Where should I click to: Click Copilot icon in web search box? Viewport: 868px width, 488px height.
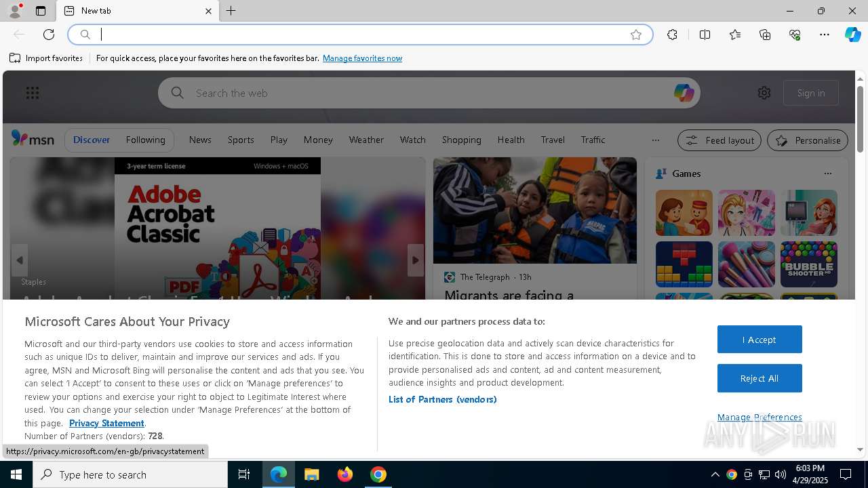pos(684,93)
